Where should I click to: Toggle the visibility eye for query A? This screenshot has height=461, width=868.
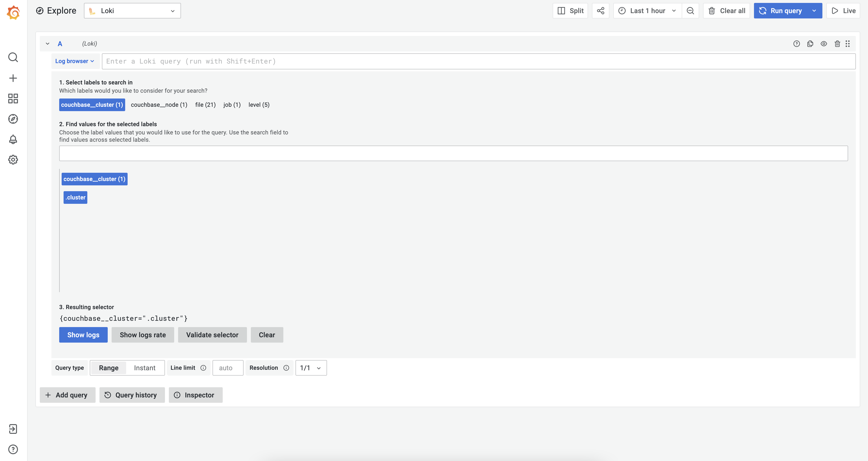pos(824,44)
